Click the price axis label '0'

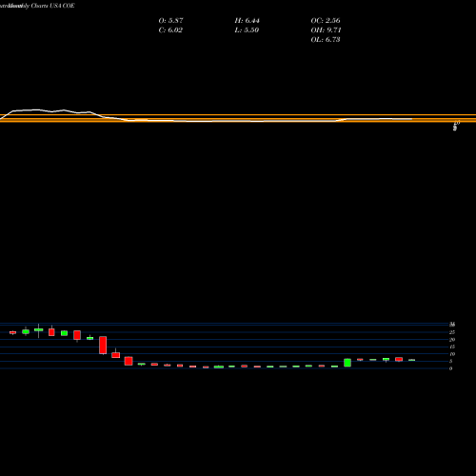450,368
